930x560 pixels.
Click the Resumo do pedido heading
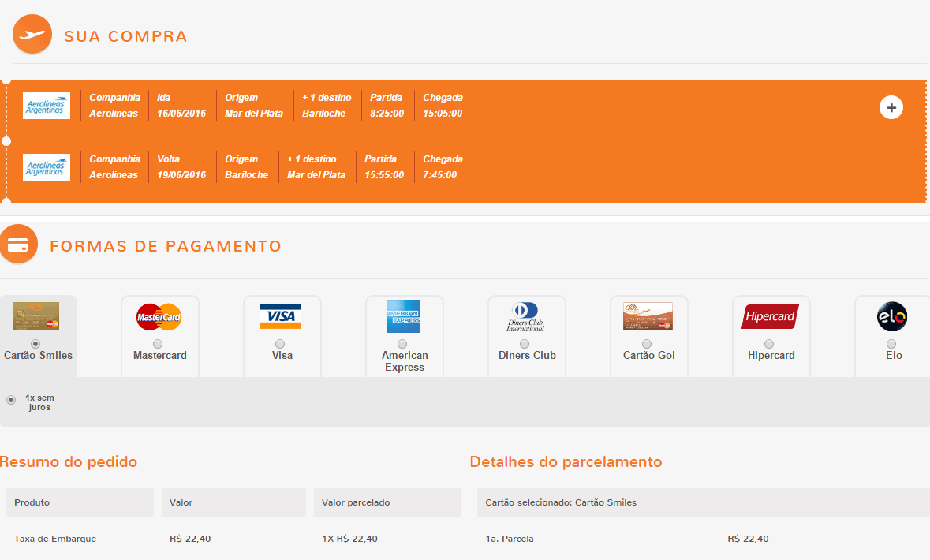click(69, 461)
